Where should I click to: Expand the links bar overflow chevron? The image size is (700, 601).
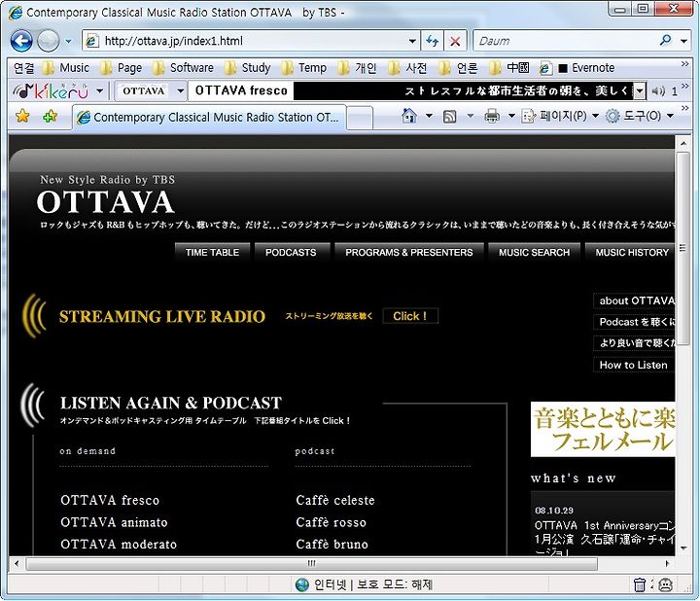(684, 64)
